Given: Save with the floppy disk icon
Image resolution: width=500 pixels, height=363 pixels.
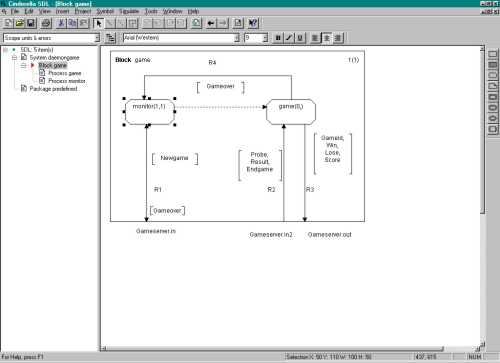Looking at the screenshot, I should point(31,23).
